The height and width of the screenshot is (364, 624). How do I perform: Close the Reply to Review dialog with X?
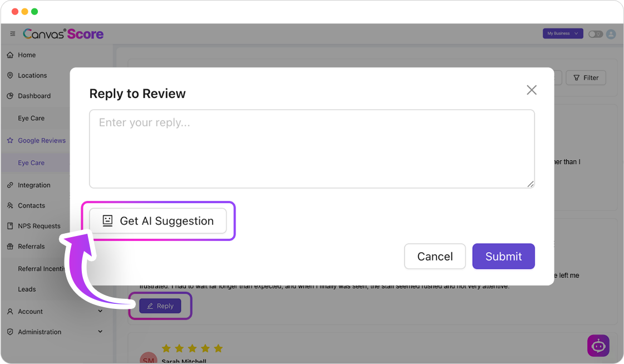click(532, 90)
